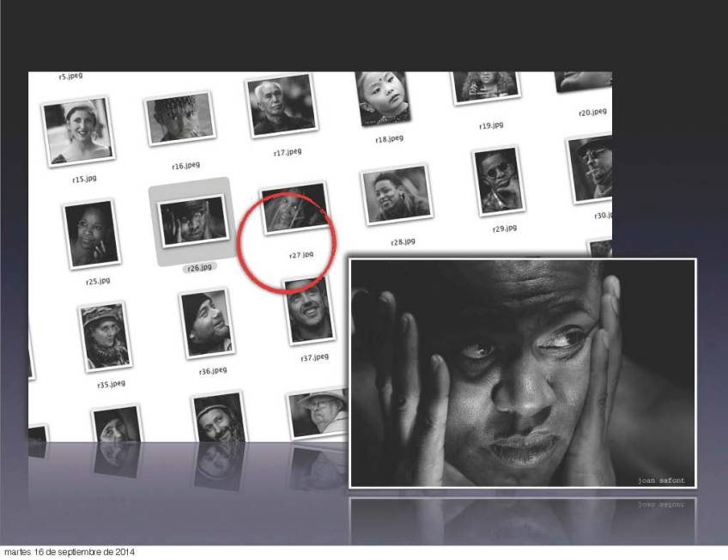The image size is (728, 560).
Task: Select the r37.jpeg thumbnail image
Action: pyautogui.click(x=307, y=311)
